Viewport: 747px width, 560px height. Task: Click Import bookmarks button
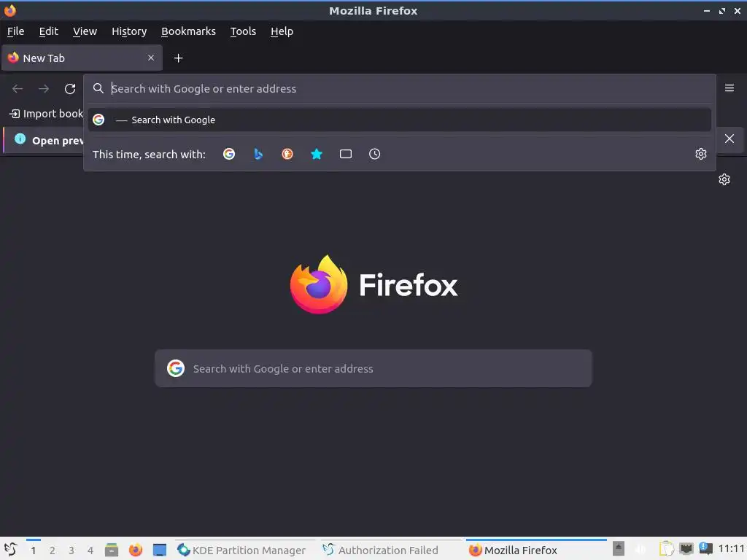(46, 114)
